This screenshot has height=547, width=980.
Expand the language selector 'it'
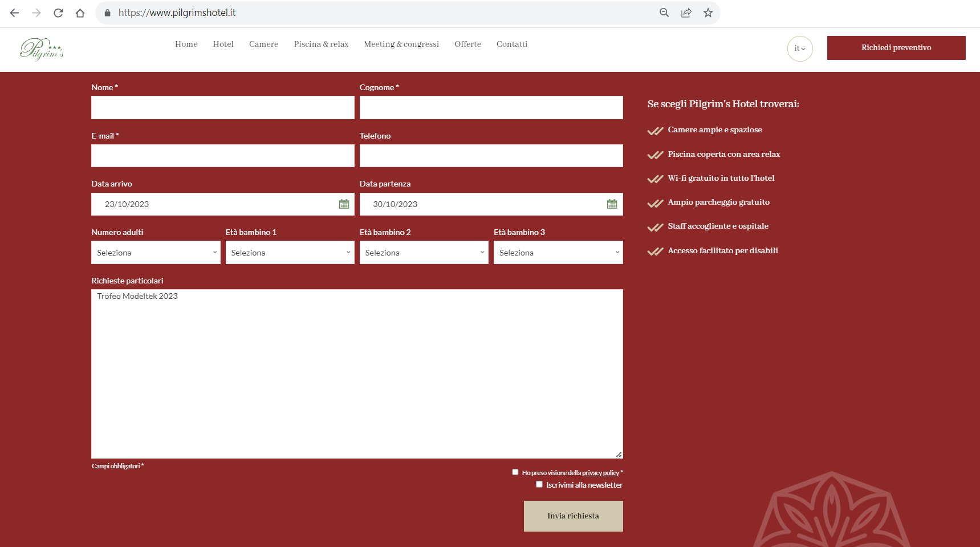pos(800,48)
